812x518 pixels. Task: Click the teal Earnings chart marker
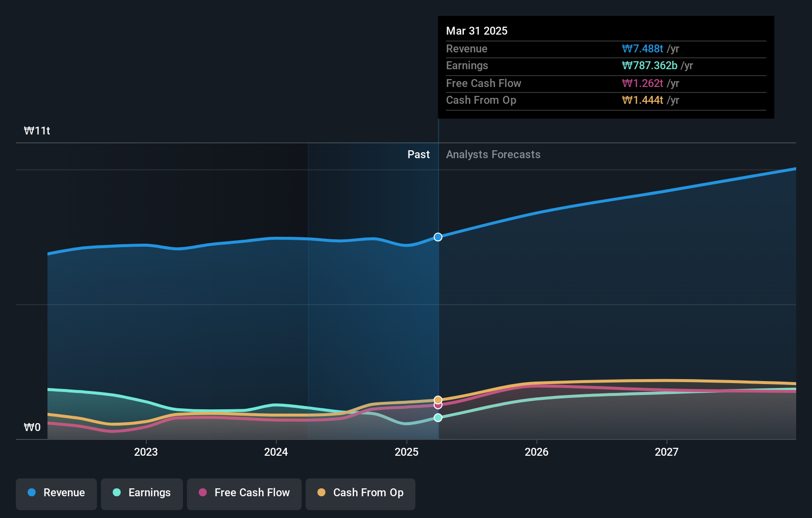click(x=437, y=418)
